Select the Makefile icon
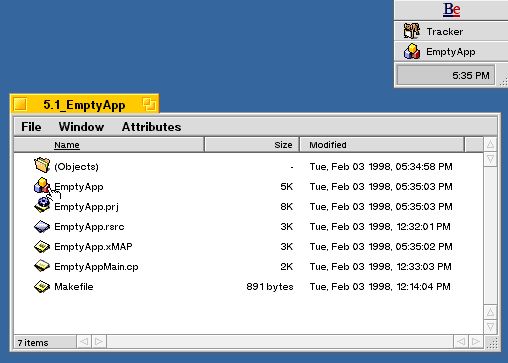Viewport: 508px width, 363px height. (x=42, y=286)
